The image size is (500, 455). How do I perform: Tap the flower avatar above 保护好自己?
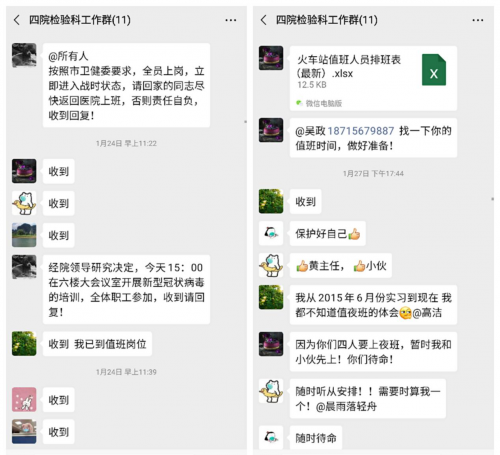[271, 201]
